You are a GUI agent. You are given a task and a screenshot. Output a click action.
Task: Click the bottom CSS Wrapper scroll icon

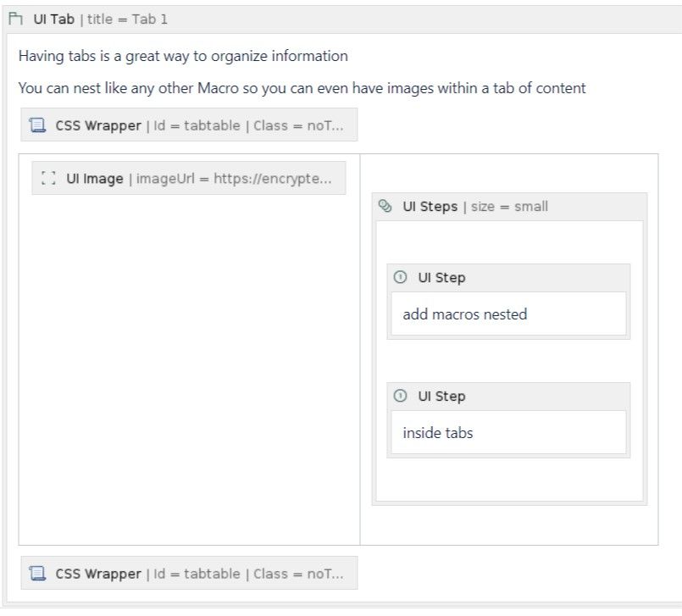[37, 574]
